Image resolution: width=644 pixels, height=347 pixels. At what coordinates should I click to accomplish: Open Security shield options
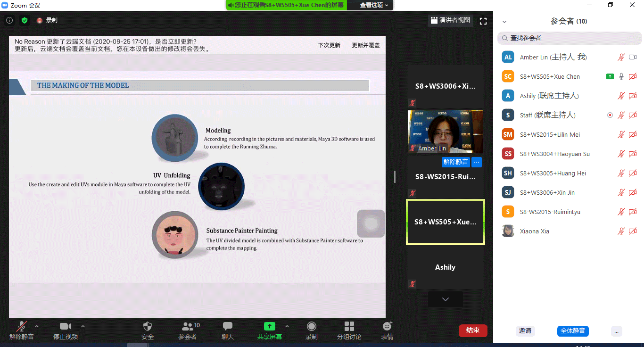pyautogui.click(x=148, y=330)
